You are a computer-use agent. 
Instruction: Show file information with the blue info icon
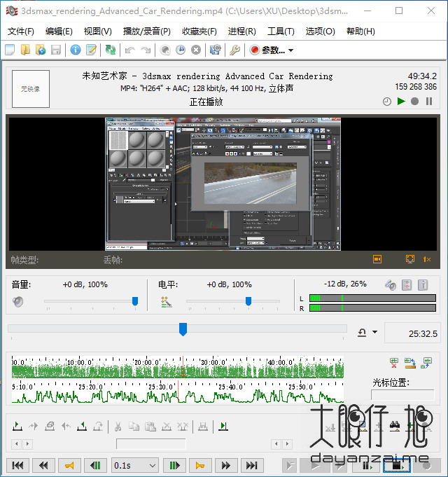(x=76, y=50)
